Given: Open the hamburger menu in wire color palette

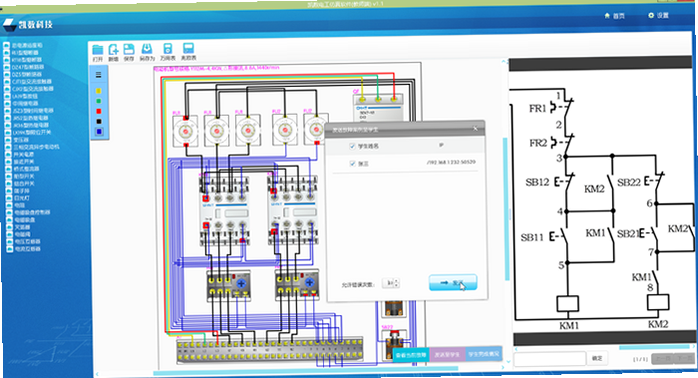Looking at the screenshot, I should click(x=98, y=75).
